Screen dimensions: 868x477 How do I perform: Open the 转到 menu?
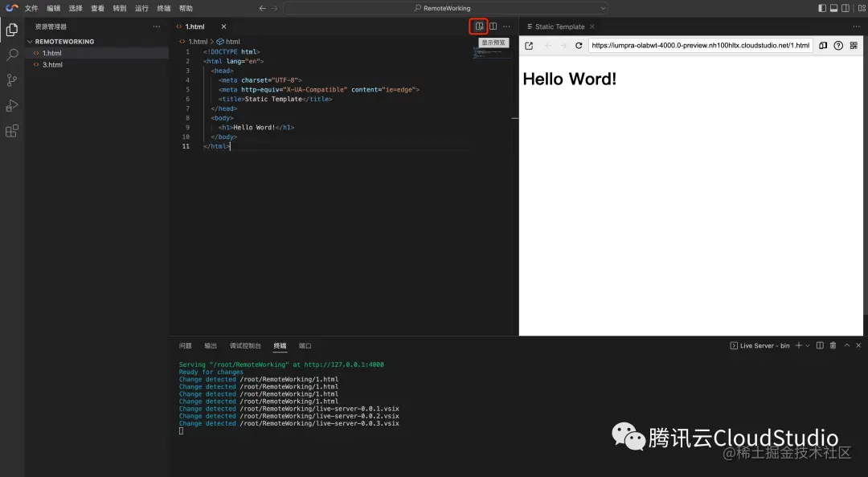(x=120, y=8)
